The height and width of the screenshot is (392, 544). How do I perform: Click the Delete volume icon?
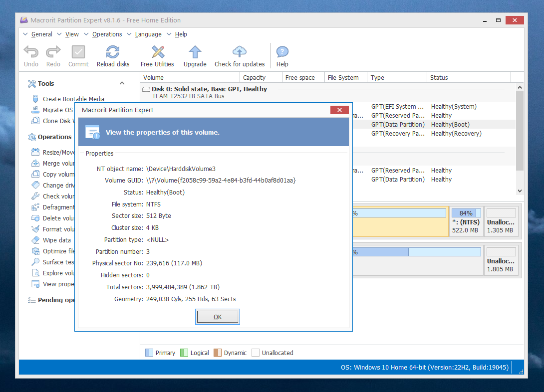(35, 218)
